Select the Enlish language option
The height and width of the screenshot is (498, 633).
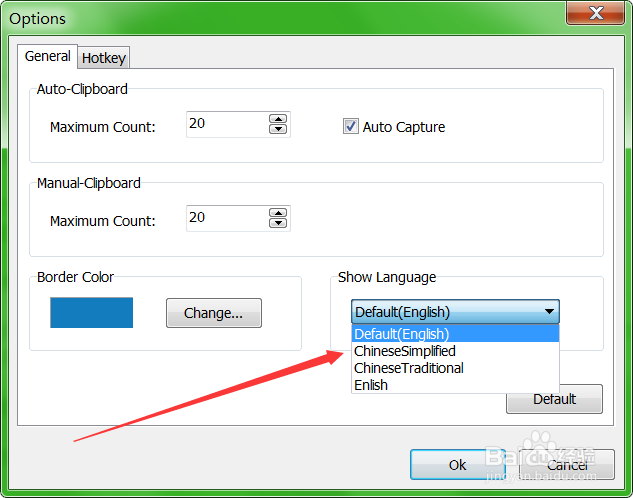[455, 385]
